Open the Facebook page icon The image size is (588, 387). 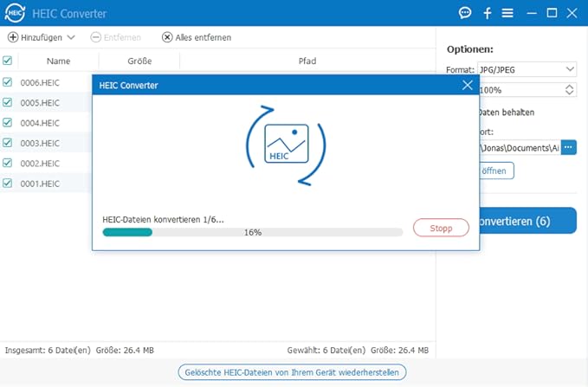point(488,13)
